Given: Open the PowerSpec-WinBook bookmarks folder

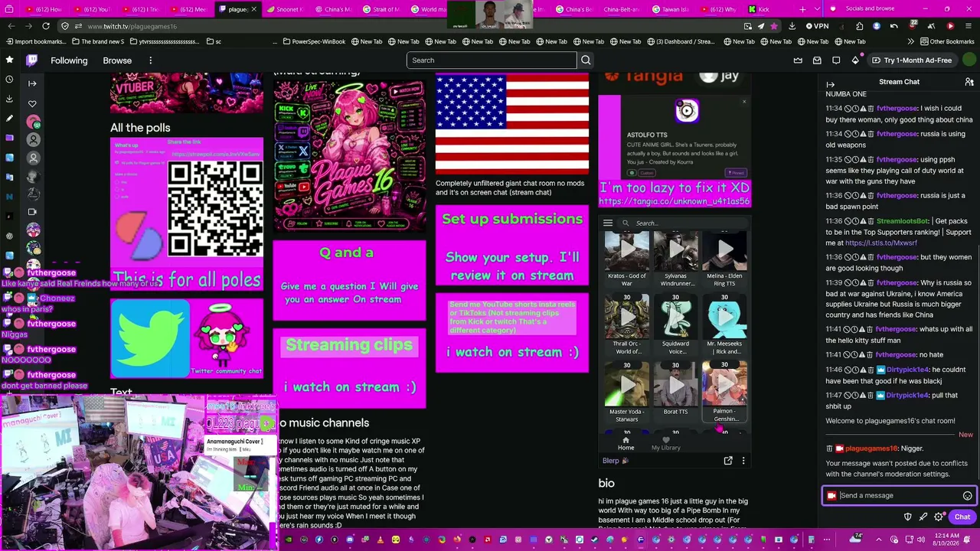Looking at the screenshot, I should [x=313, y=41].
